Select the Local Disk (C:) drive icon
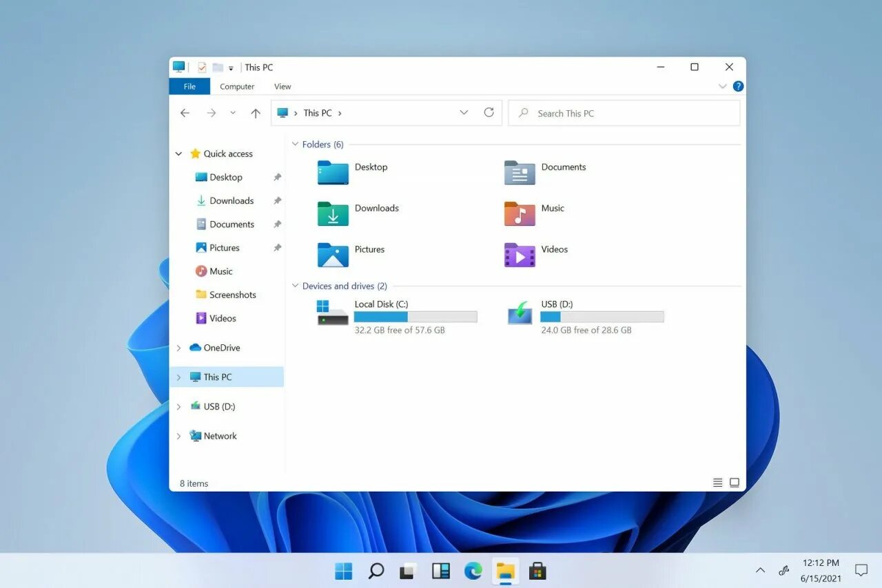The width and height of the screenshot is (882, 588). (x=333, y=313)
